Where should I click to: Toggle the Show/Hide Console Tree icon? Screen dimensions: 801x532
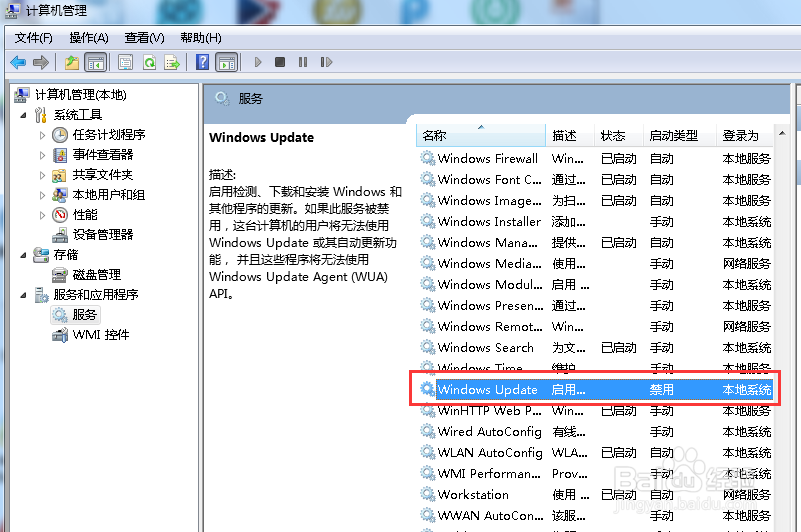(96, 62)
